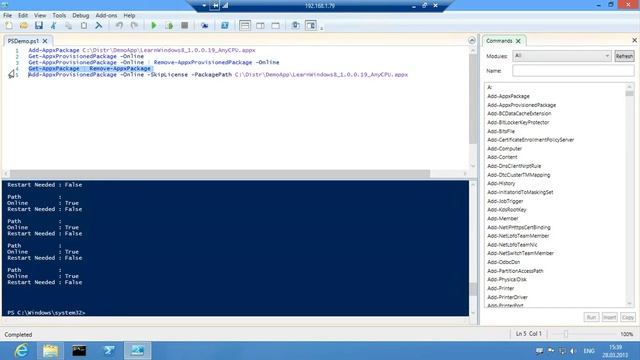Show the Command add-on tool icon
Screen dimensions: 640x360
(x=311, y=26)
